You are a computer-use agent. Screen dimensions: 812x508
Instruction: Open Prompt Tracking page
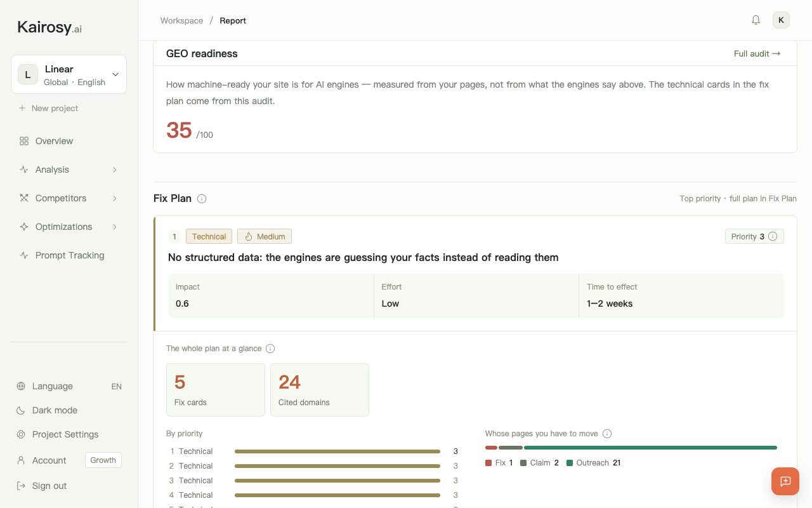[69, 255]
